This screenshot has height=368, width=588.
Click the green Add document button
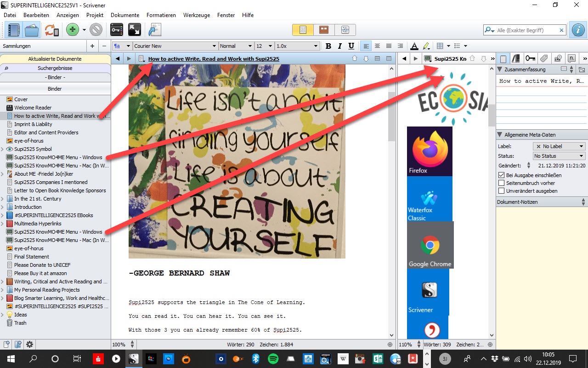(x=72, y=30)
